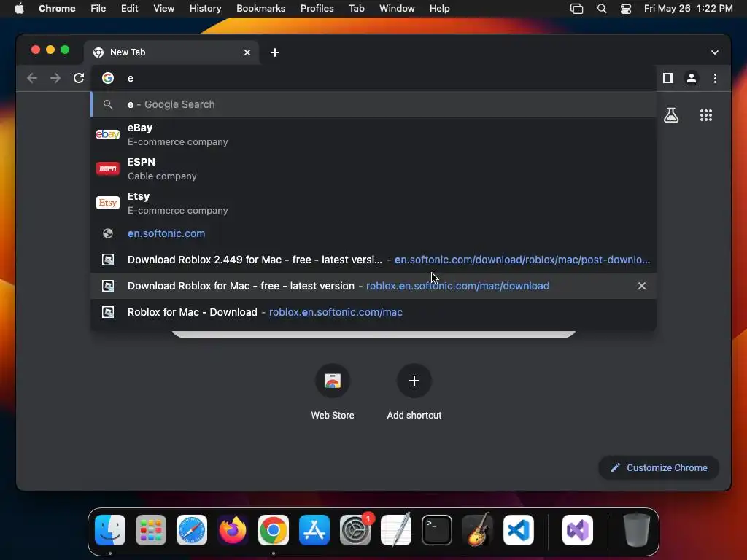Open the side panel icon
The image size is (747, 560).
click(668, 78)
